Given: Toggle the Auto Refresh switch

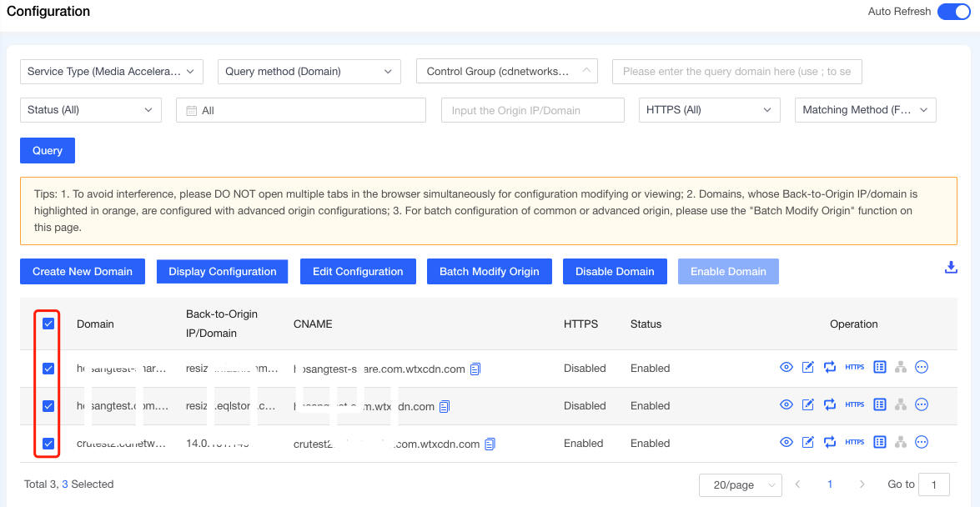Looking at the screenshot, I should click(953, 12).
